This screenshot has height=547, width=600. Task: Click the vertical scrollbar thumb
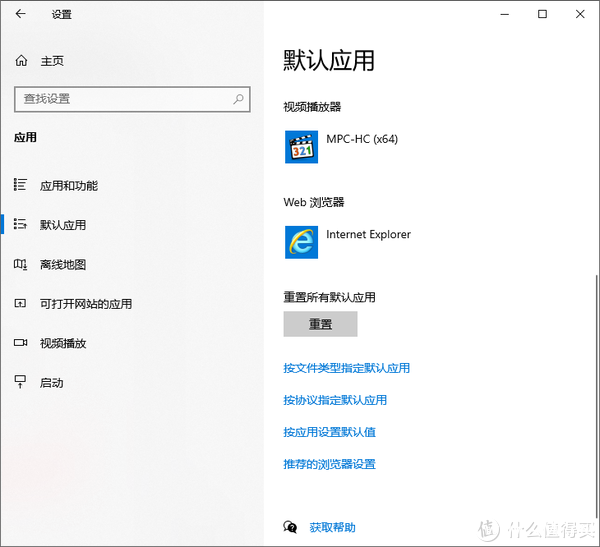(596, 396)
